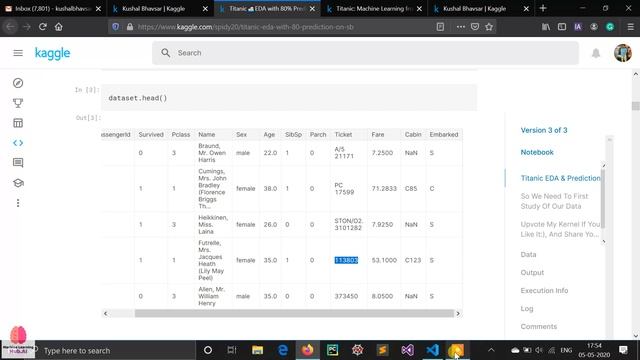
Task: Open Microsoft Edge from the taskbar
Action: (282, 350)
